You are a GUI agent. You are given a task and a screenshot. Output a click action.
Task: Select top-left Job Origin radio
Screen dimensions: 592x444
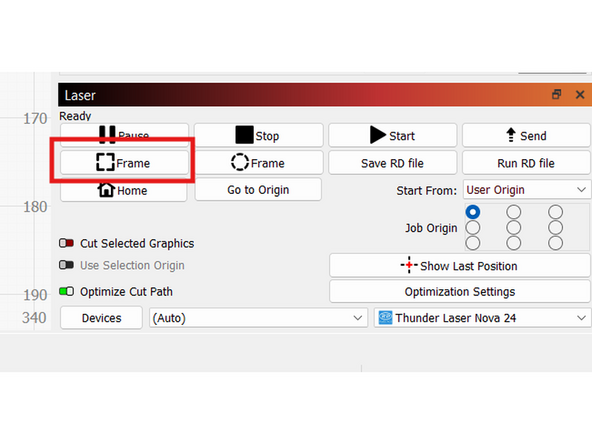point(473,212)
